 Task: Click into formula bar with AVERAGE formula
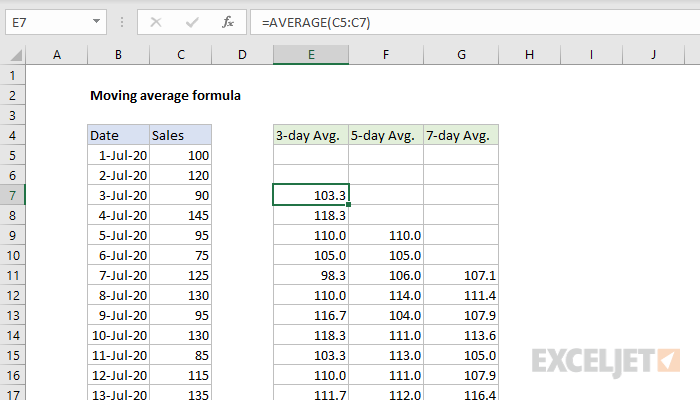pyautogui.click(x=475, y=22)
